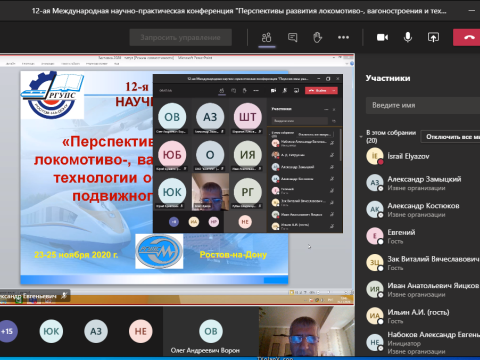Click the ШТ tile in shared Teams window
Viewport: 480px width, 360px height.
coord(248,117)
